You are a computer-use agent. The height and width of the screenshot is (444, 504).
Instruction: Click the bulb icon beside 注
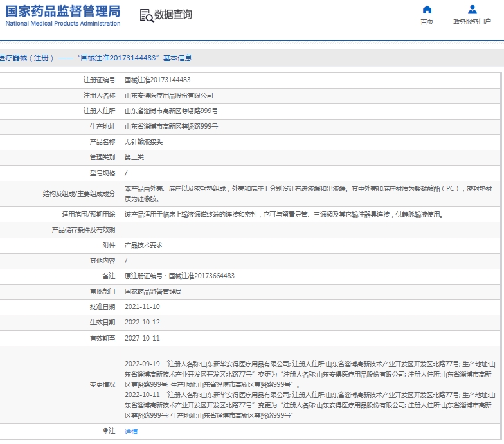105,431
